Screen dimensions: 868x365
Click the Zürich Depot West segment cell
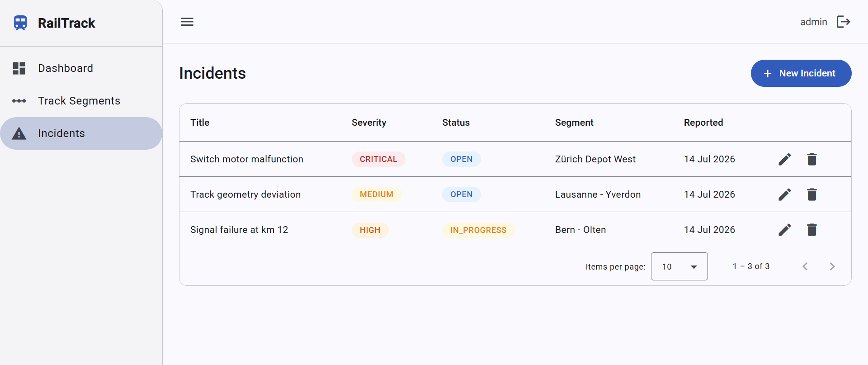point(595,159)
